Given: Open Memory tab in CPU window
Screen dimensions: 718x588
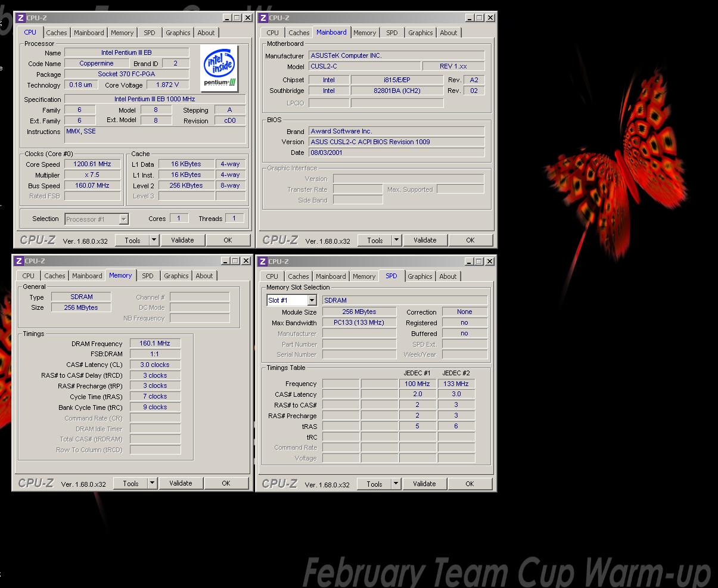Looking at the screenshot, I should coord(122,33).
